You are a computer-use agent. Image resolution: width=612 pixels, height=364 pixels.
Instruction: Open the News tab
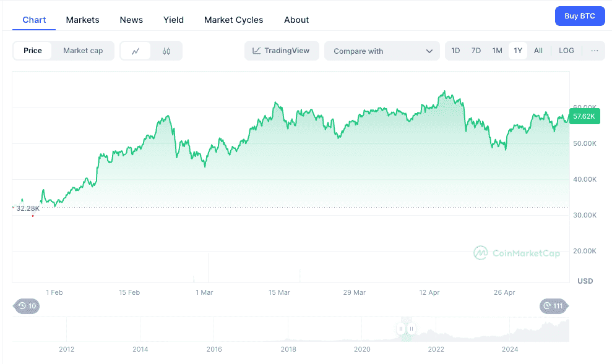tap(131, 20)
